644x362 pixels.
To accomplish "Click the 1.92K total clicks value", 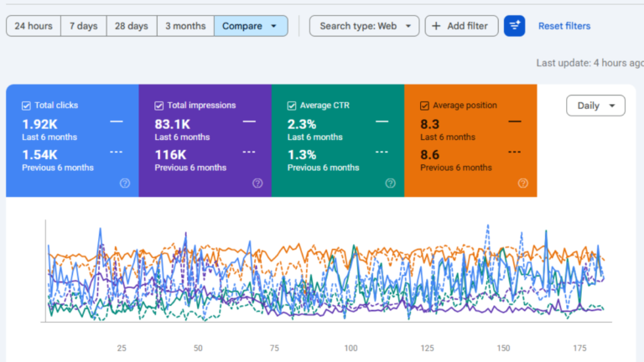I will (x=40, y=124).
